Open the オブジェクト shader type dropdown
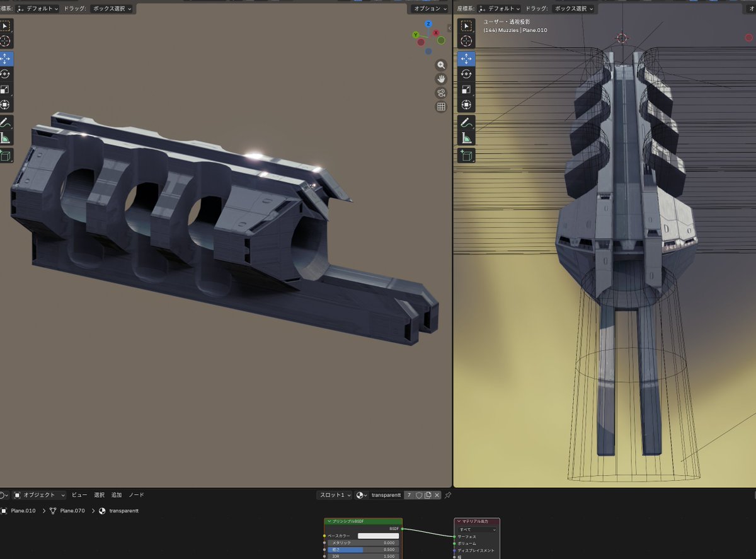 (x=39, y=495)
